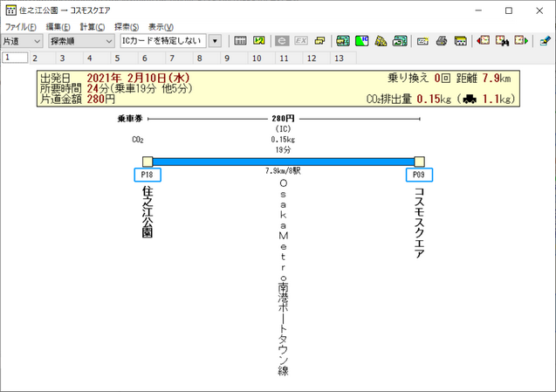Select route tab 13
The image size is (556, 392).
(344, 58)
